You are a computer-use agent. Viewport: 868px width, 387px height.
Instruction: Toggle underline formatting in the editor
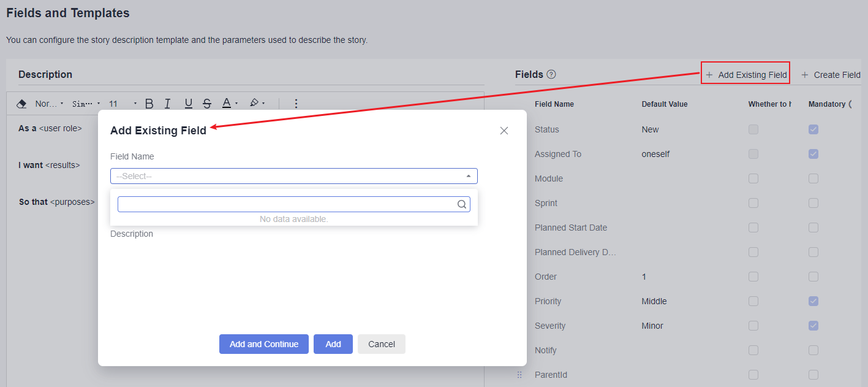pos(188,104)
